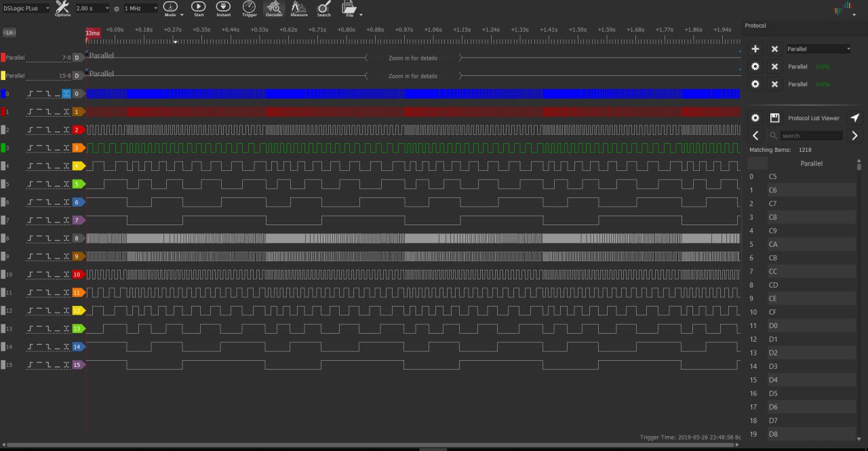Toggle the Decoder panel
This screenshot has height=451, width=868.
(274, 8)
